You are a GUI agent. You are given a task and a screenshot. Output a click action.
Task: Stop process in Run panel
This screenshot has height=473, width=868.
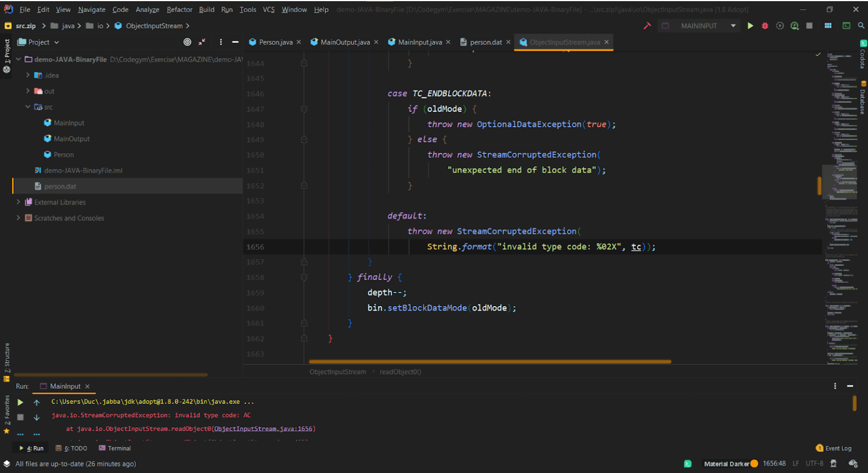[20, 417]
